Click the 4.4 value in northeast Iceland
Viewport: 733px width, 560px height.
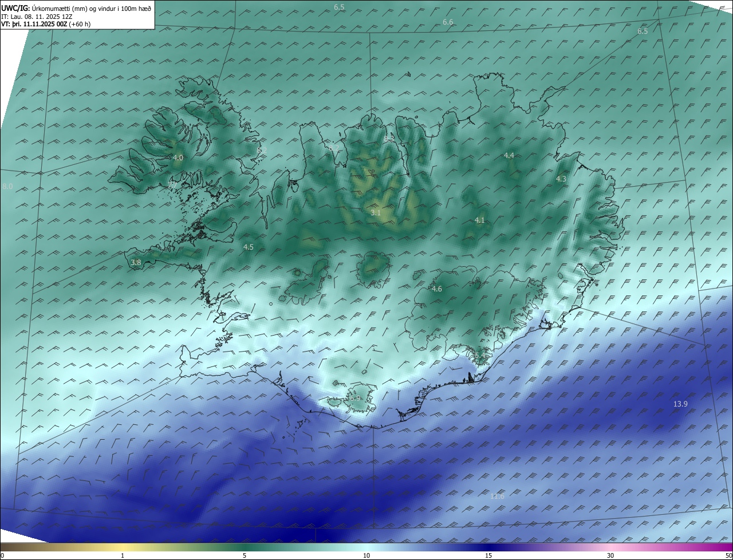[509, 156]
